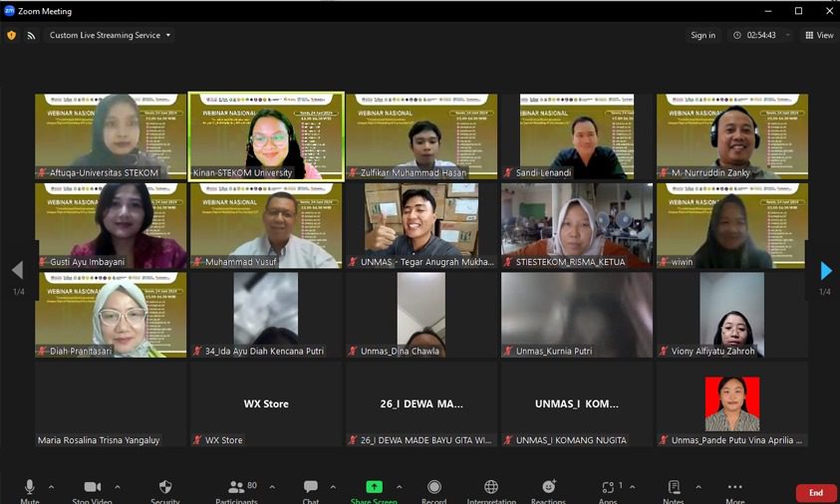Click the green Share Screen icon
840x504 pixels.
pos(374,487)
